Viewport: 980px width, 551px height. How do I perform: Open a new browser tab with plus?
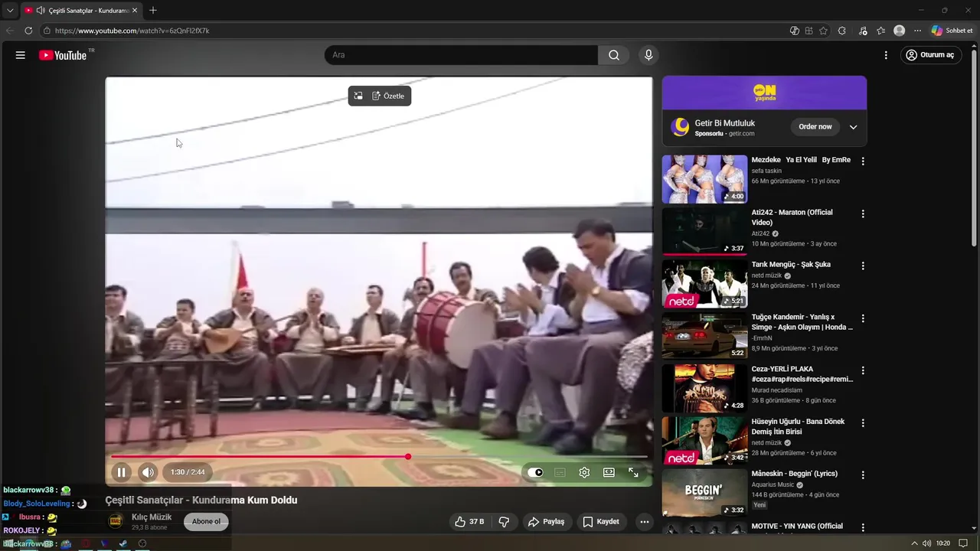point(153,11)
